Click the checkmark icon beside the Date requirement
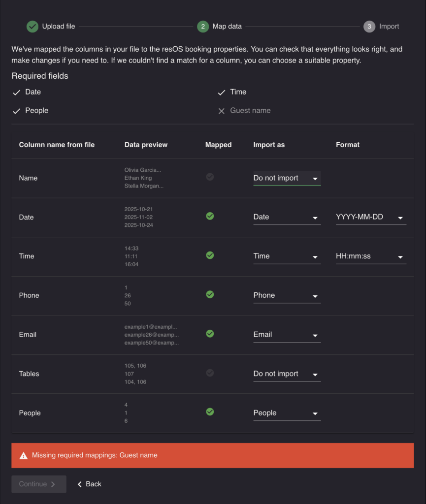 click(x=16, y=93)
